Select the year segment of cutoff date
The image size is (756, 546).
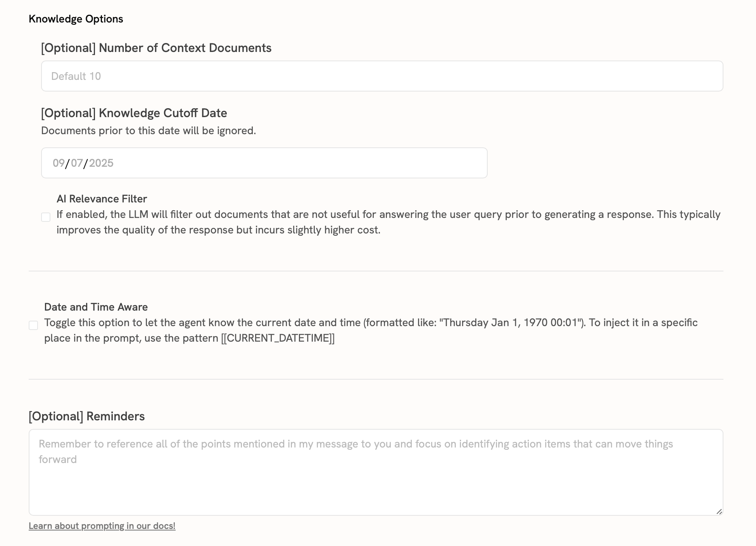(x=102, y=163)
